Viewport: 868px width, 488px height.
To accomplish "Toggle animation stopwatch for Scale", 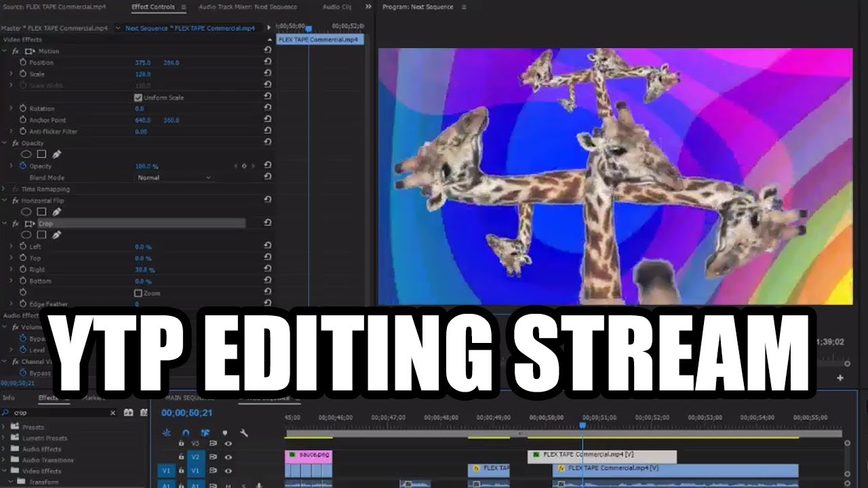I will pos(22,74).
